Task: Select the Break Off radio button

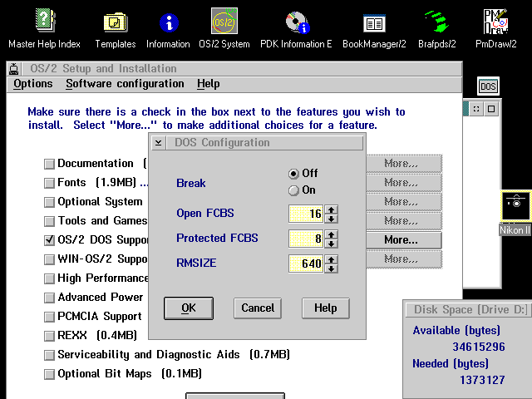Action: coord(293,174)
